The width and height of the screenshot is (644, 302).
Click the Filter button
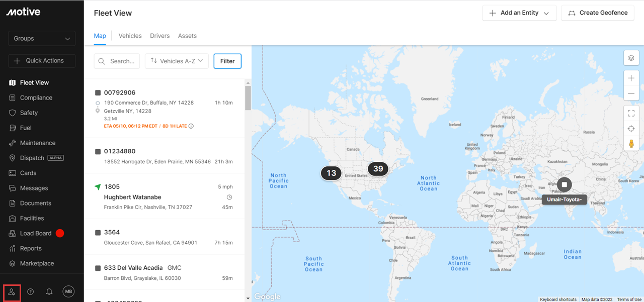[x=227, y=61]
